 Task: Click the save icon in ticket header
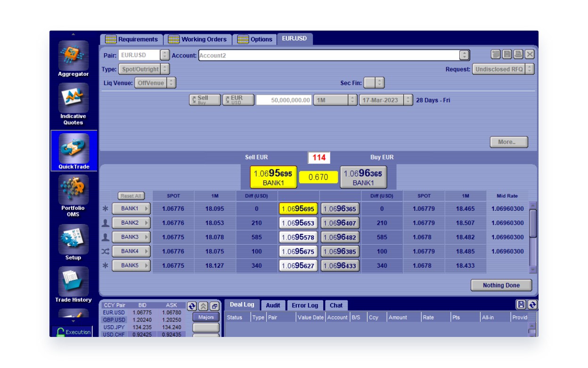click(507, 55)
